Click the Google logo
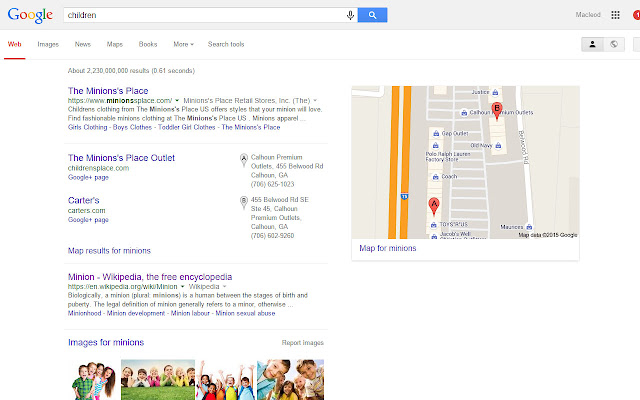The width and height of the screenshot is (640, 400). click(30, 16)
